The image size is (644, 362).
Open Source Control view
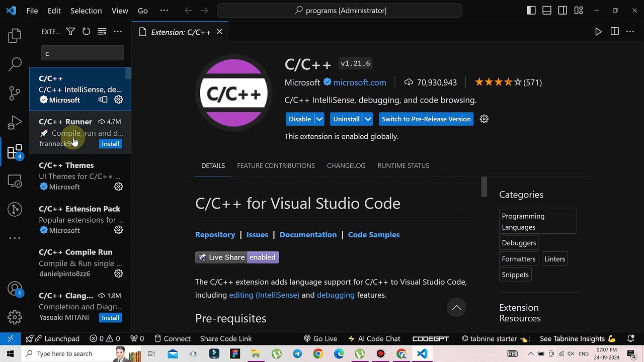click(15, 93)
